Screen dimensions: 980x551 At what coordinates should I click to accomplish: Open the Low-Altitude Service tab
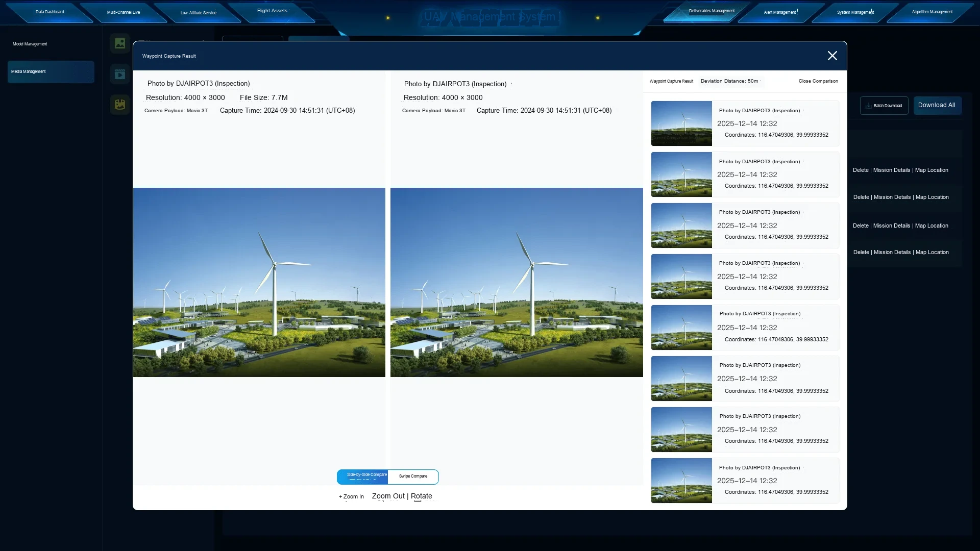[x=199, y=13]
